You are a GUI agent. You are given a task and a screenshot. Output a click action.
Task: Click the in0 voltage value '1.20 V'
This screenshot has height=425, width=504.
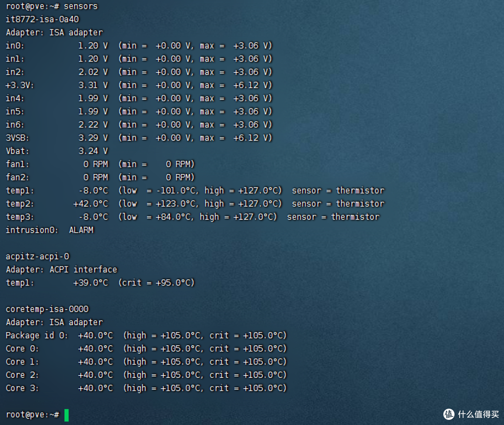[93, 46]
